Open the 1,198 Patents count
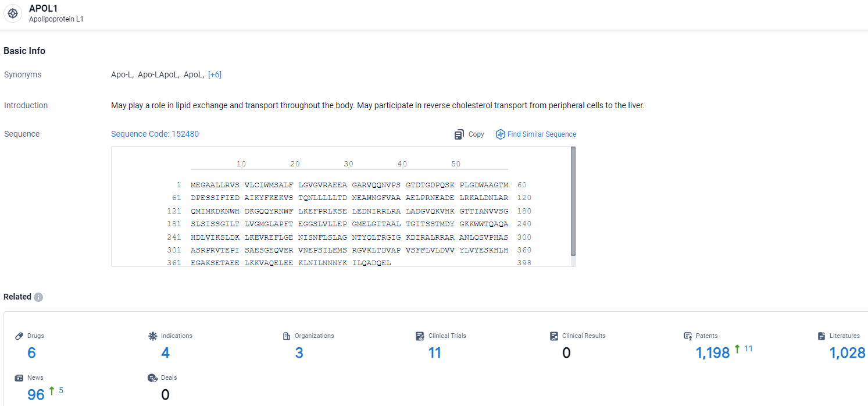This screenshot has width=868, height=406. pyautogui.click(x=712, y=352)
